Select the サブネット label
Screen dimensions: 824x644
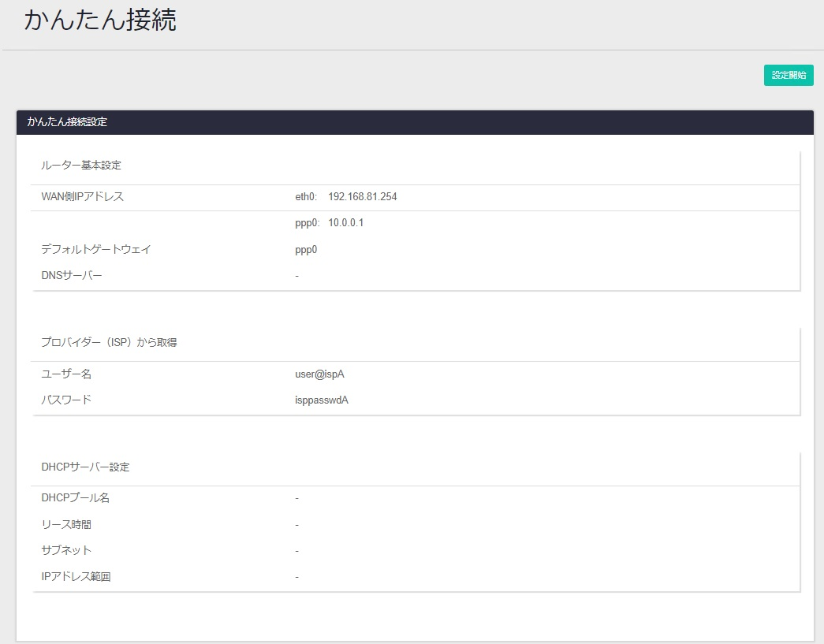click(66, 550)
